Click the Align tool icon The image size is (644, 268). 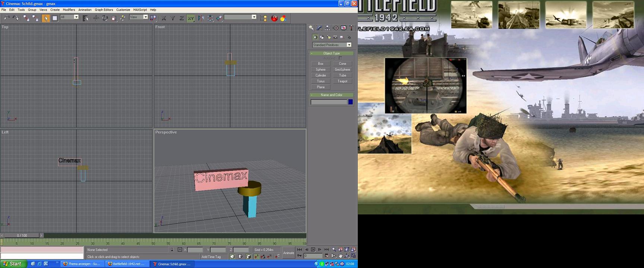219,18
